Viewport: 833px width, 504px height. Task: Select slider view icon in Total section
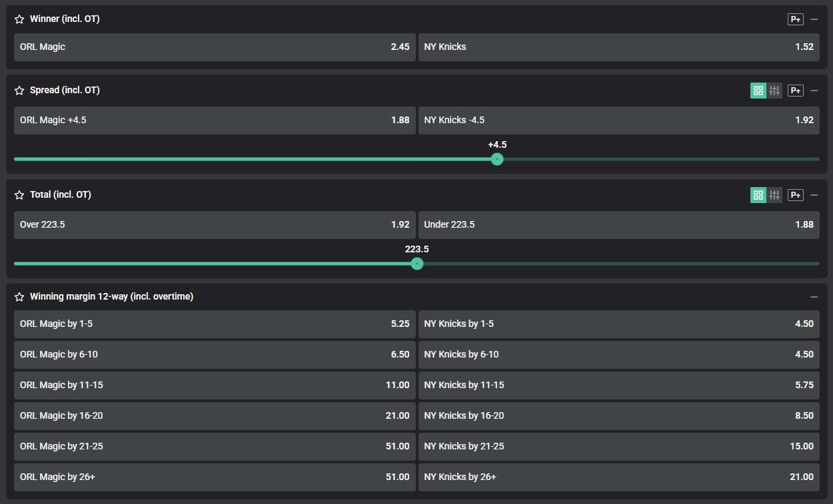[x=774, y=195]
